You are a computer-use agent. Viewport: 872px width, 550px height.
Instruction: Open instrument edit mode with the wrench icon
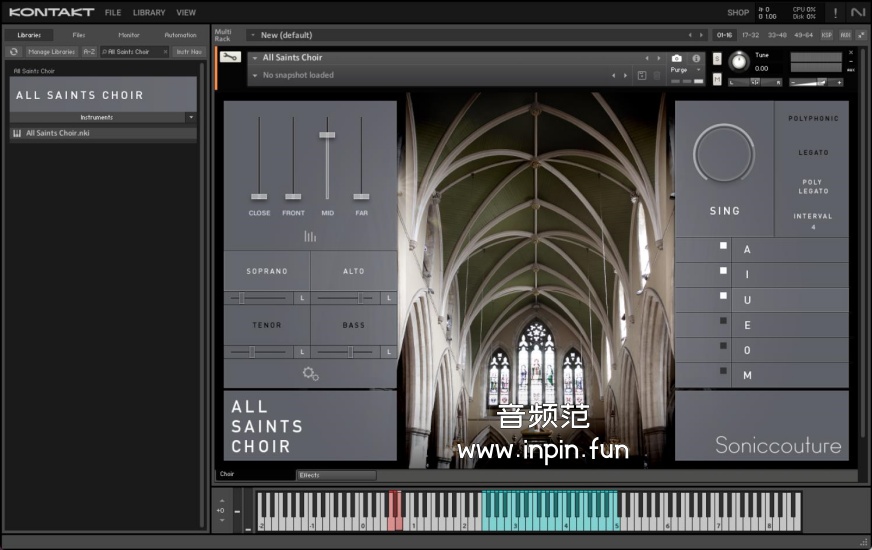click(x=230, y=57)
